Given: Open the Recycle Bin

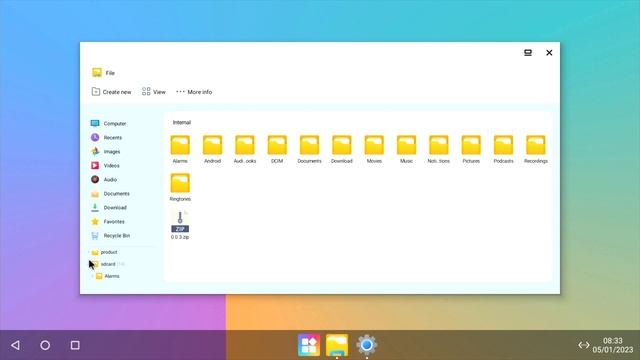Looking at the screenshot, I should click(111, 236).
